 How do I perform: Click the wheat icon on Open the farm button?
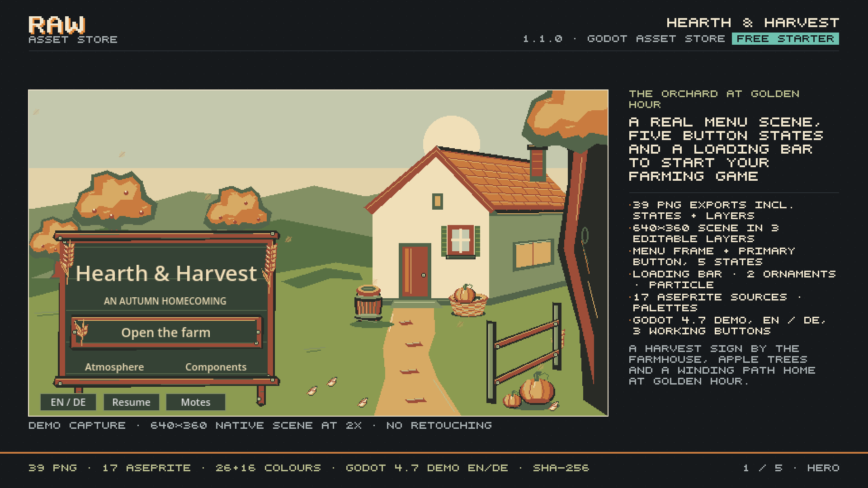(81, 333)
